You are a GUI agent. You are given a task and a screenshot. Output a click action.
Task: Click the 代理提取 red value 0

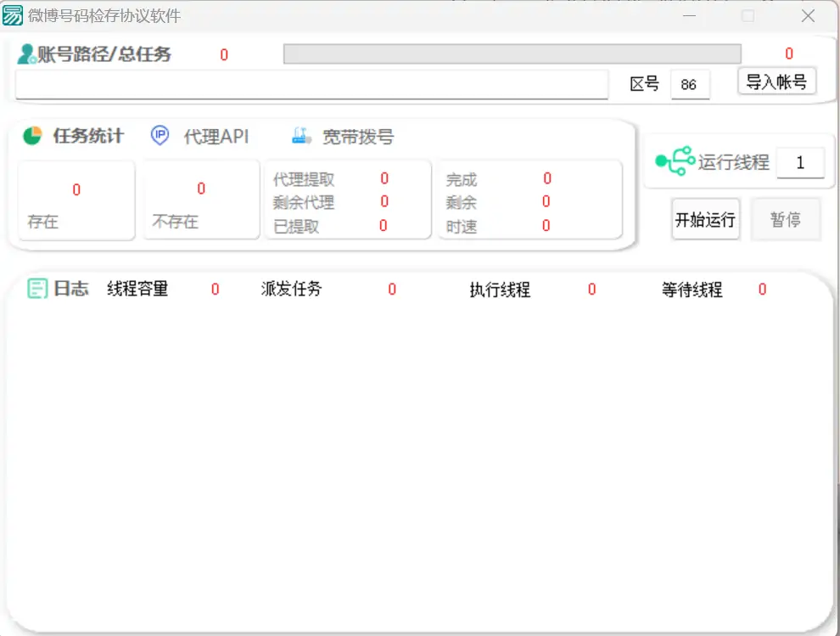384,178
